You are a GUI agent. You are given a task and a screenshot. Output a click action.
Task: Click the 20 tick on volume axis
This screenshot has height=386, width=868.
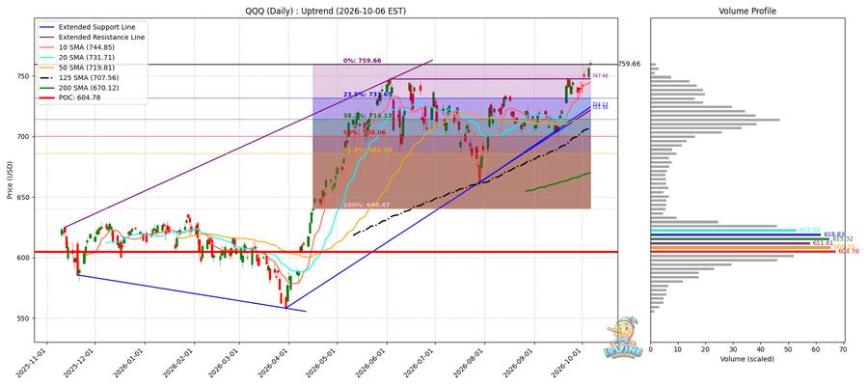pos(706,349)
